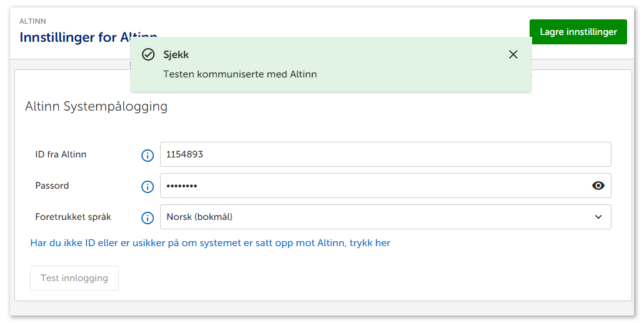Screen dimensions: 644x323
Task: Click the checkmark icon in the Sjekk notification
Action: pyautogui.click(x=148, y=54)
